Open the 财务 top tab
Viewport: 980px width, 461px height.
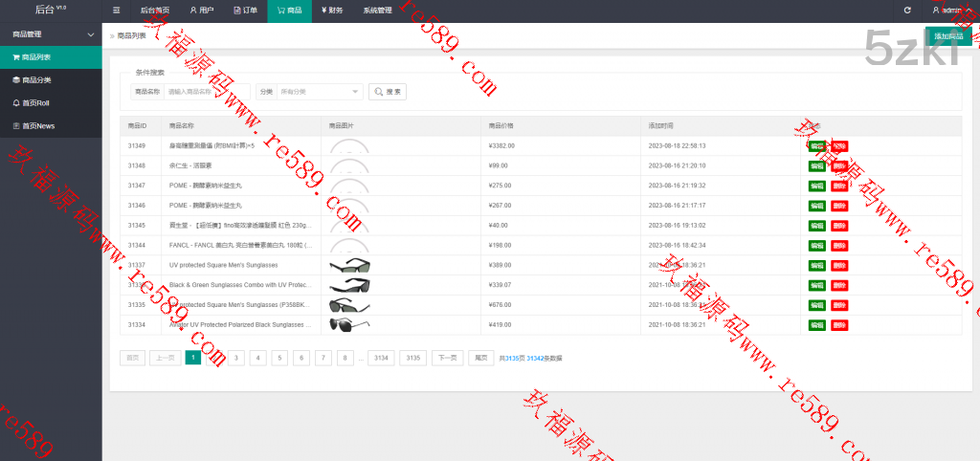point(332,11)
